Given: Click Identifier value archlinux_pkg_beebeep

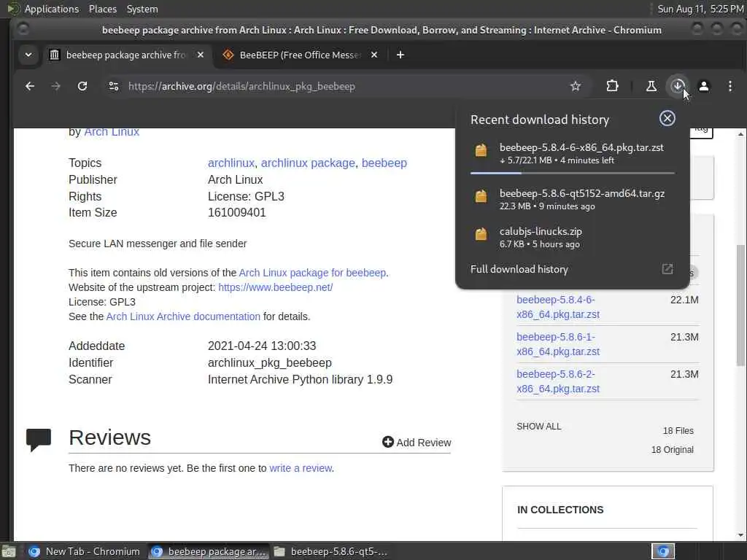Looking at the screenshot, I should (270, 362).
